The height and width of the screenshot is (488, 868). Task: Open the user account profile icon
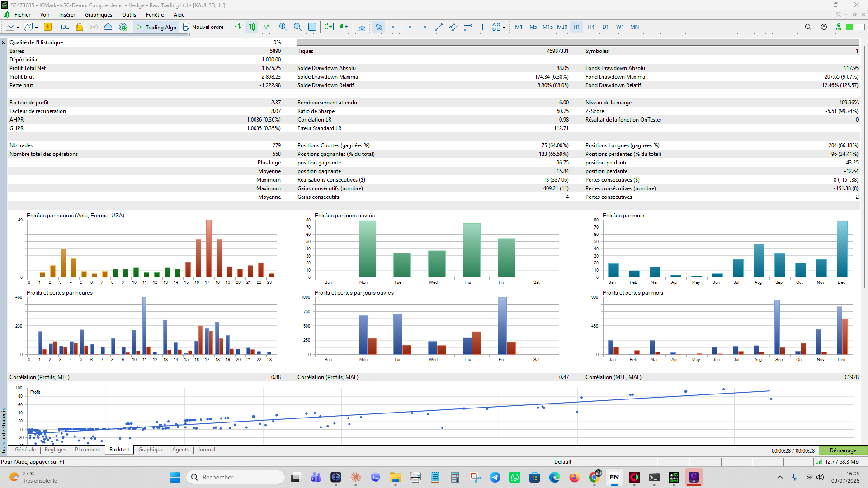(x=824, y=27)
